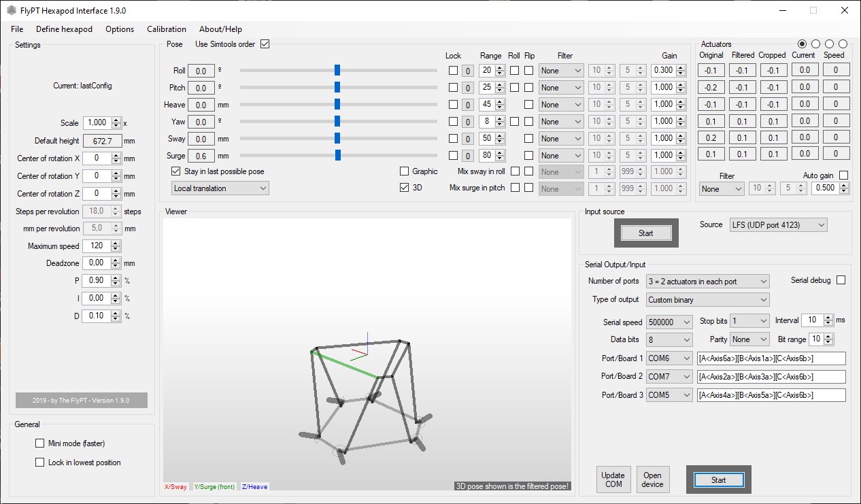The width and height of the screenshot is (861, 504).
Task: Open the Calibration menu
Action: 167,29
